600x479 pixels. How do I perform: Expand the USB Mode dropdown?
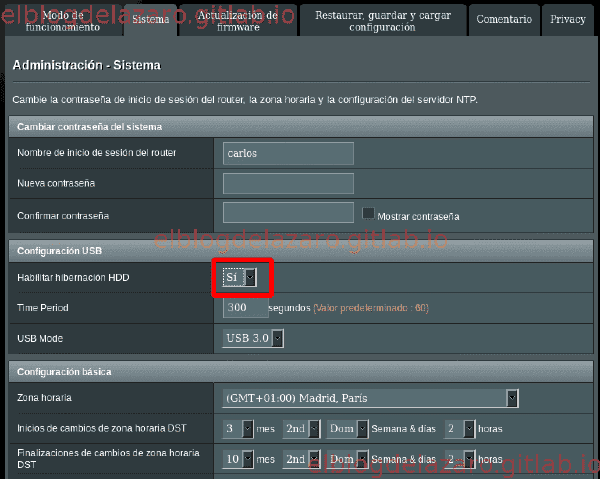coord(253,338)
